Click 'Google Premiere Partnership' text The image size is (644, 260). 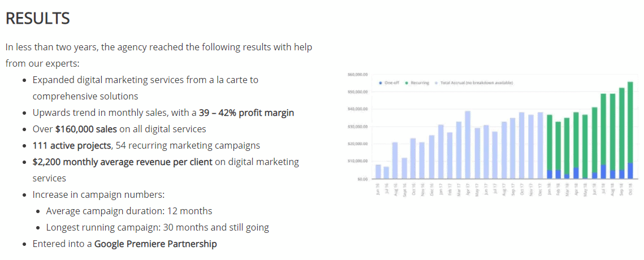point(155,244)
